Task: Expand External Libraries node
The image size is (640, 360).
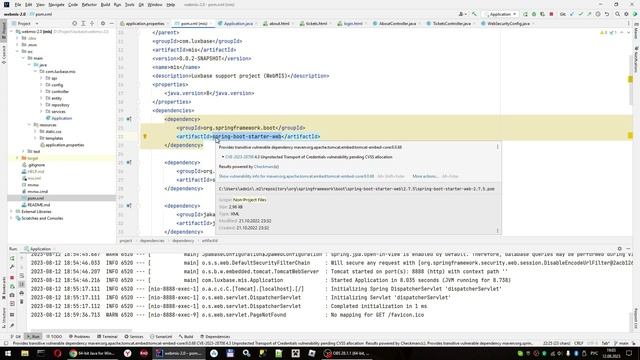Action: [11, 212]
